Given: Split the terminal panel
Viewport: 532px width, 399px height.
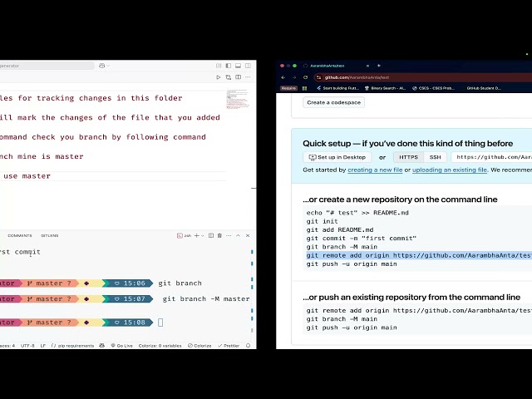Looking at the screenshot, I should point(211,235).
